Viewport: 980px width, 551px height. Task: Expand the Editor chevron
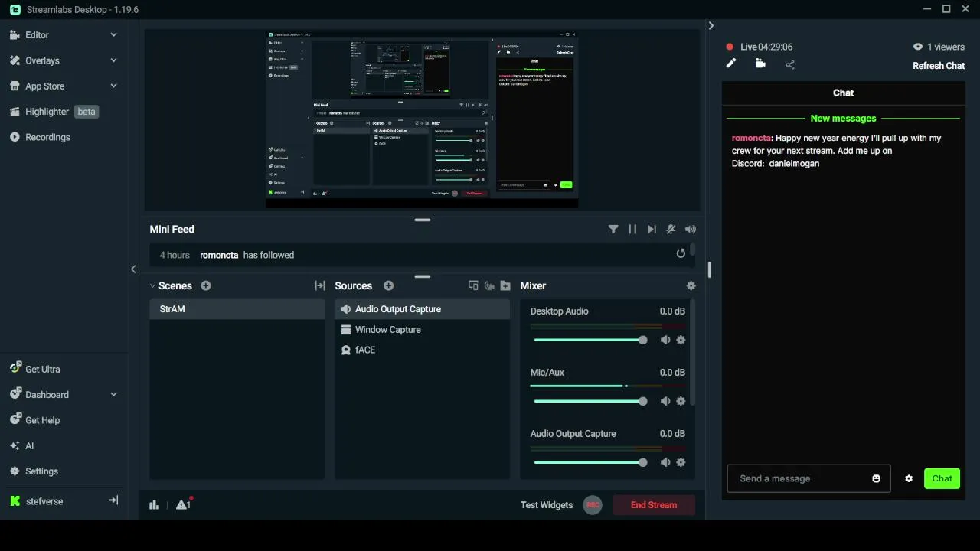(113, 34)
